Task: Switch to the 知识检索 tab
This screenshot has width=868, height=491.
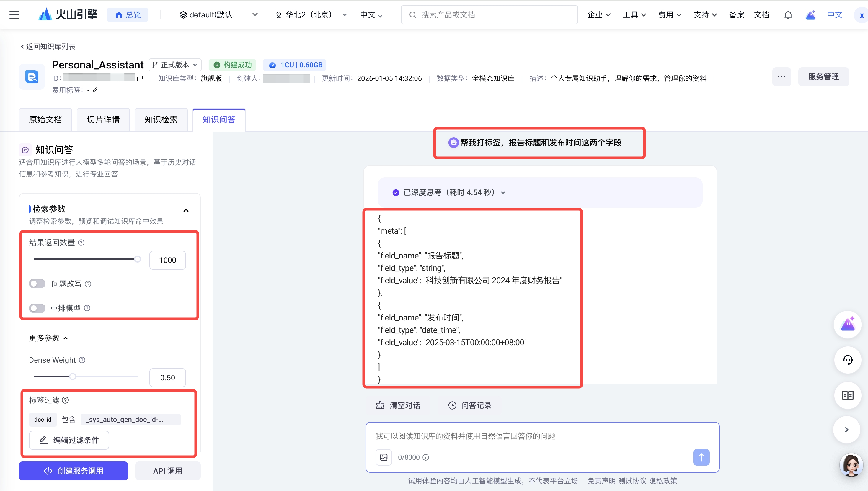Action: (161, 120)
